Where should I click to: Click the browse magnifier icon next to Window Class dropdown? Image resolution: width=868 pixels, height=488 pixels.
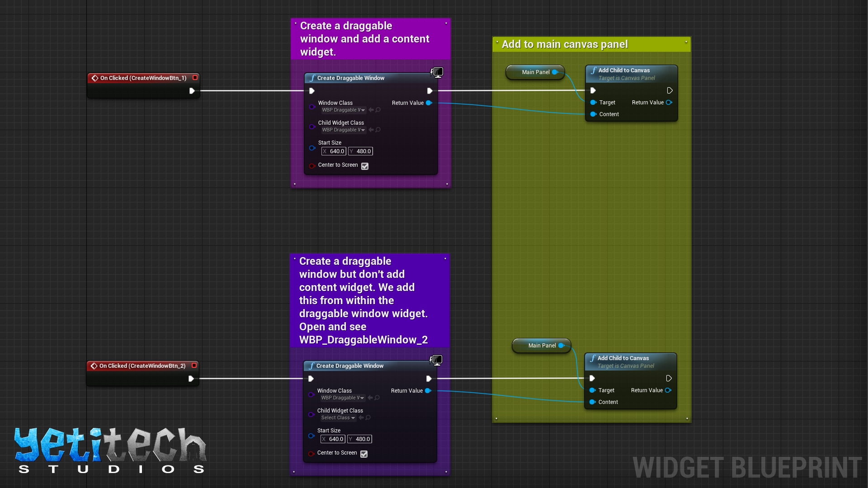(x=377, y=110)
